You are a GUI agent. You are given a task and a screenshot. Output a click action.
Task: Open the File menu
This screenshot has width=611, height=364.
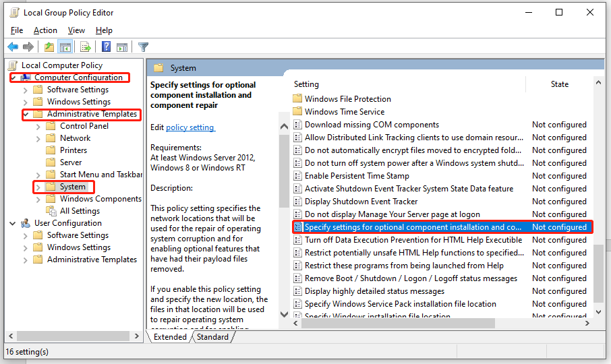[x=17, y=30]
